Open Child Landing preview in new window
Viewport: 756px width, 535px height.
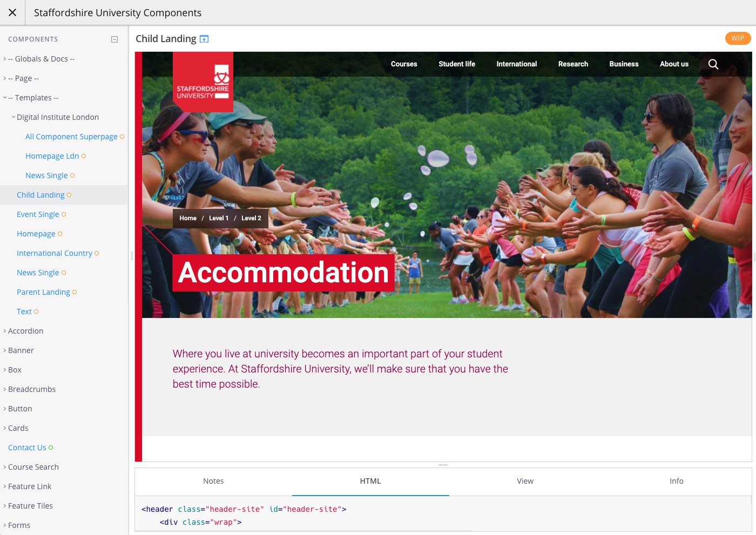point(204,39)
